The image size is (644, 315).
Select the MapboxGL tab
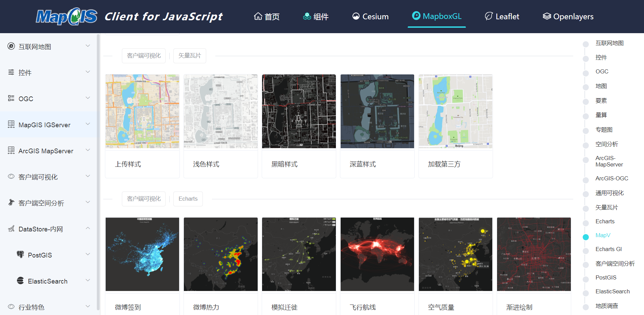437,17
